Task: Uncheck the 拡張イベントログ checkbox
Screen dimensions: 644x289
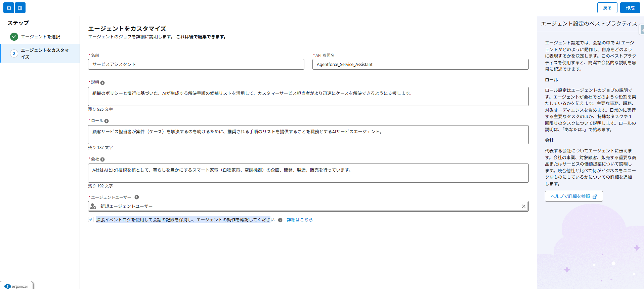Action: 91,219
